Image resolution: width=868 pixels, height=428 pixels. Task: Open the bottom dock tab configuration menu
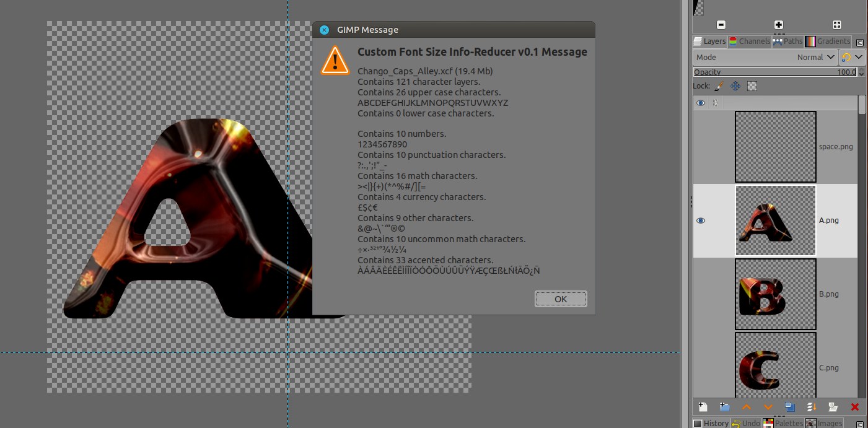click(x=859, y=424)
